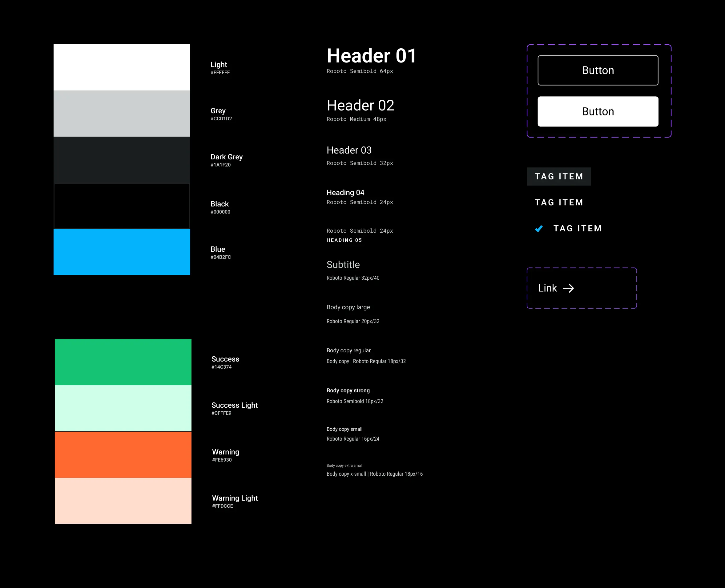Click the Dark Grey #1A1F20 swatch
This screenshot has height=588, width=725.
(x=122, y=160)
